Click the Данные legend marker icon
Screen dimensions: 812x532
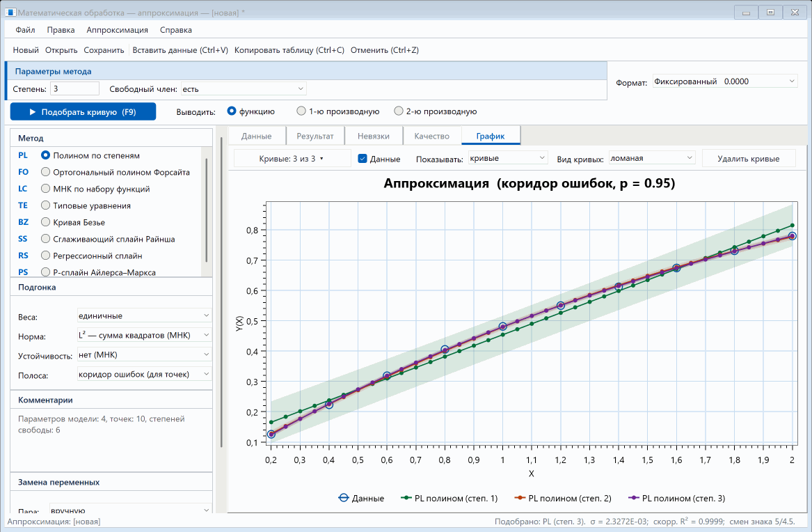[343, 498]
